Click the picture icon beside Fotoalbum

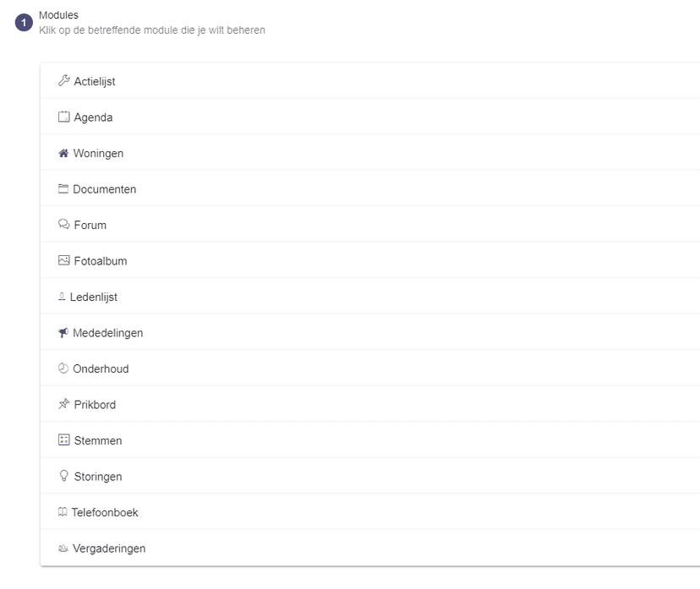tap(63, 260)
